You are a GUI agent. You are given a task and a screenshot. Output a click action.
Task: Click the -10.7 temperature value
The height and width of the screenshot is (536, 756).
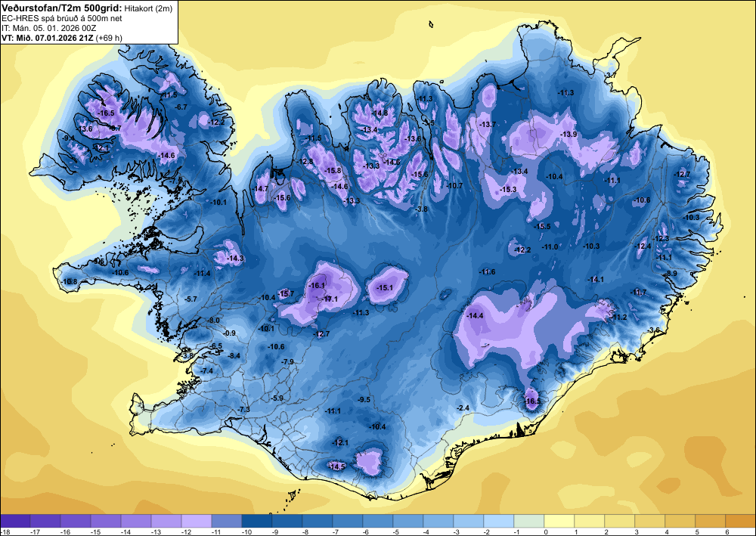click(x=454, y=185)
